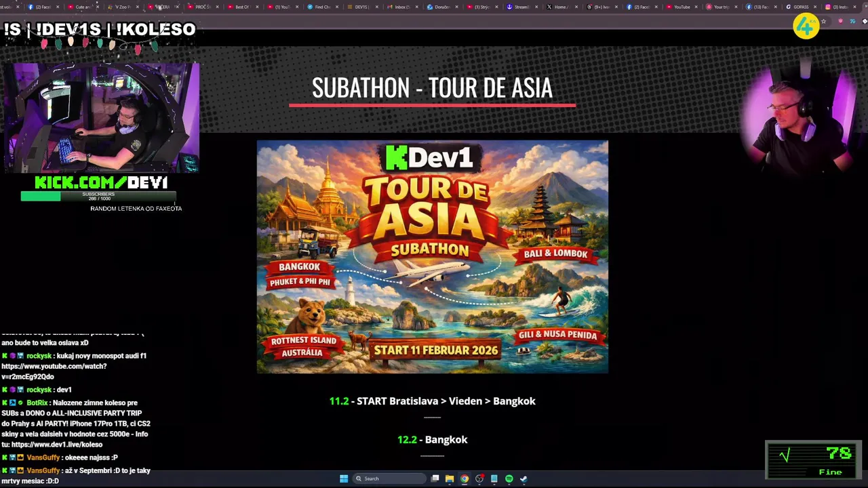The width and height of the screenshot is (868, 488).
Task: Click the yellow 4 extension icon
Action: pos(806,26)
